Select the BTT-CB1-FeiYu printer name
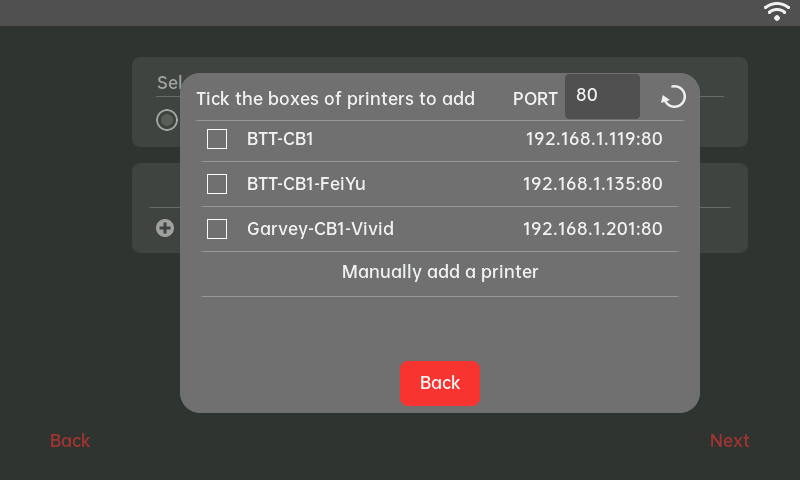 point(299,184)
